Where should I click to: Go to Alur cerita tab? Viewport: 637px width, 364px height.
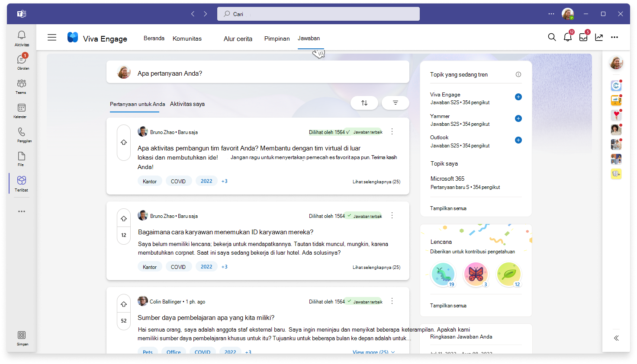pyautogui.click(x=238, y=39)
